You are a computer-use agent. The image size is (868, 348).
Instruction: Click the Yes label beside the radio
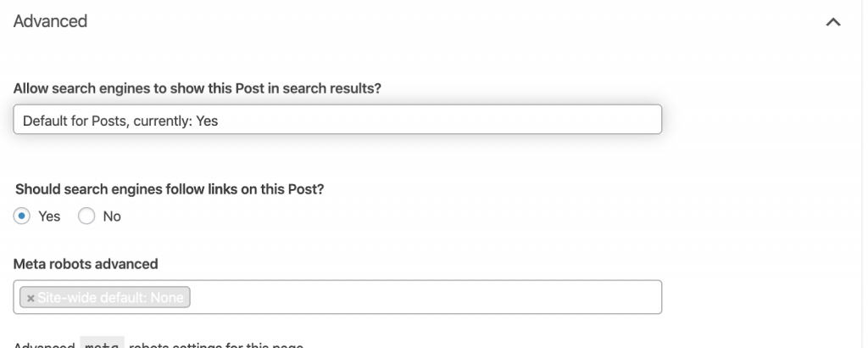tap(49, 216)
